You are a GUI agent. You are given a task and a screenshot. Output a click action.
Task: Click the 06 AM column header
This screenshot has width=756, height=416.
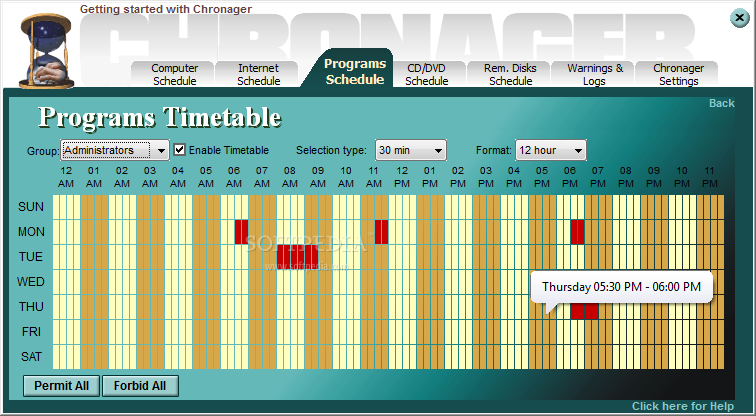[234, 177]
